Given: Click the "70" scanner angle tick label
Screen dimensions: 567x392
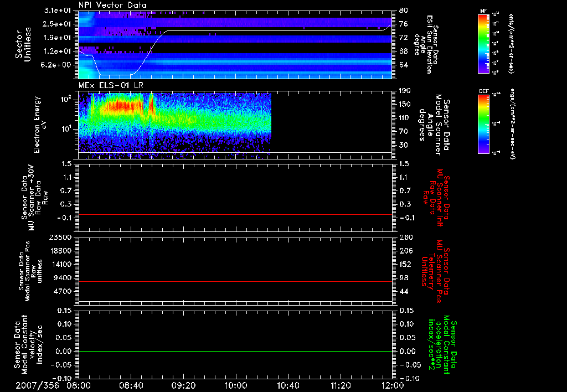Looking at the screenshot, I should pyautogui.click(x=404, y=132).
